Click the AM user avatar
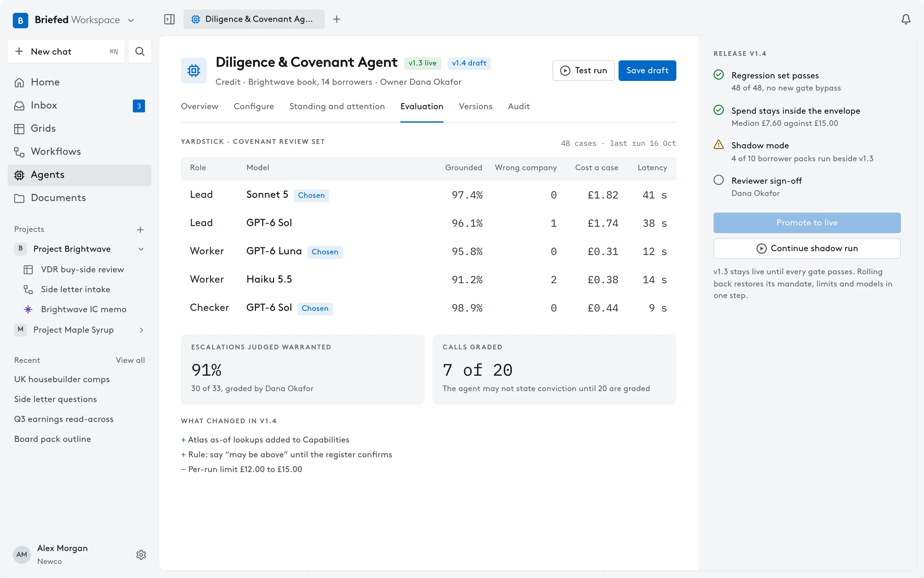The image size is (924, 578). click(22, 554)
